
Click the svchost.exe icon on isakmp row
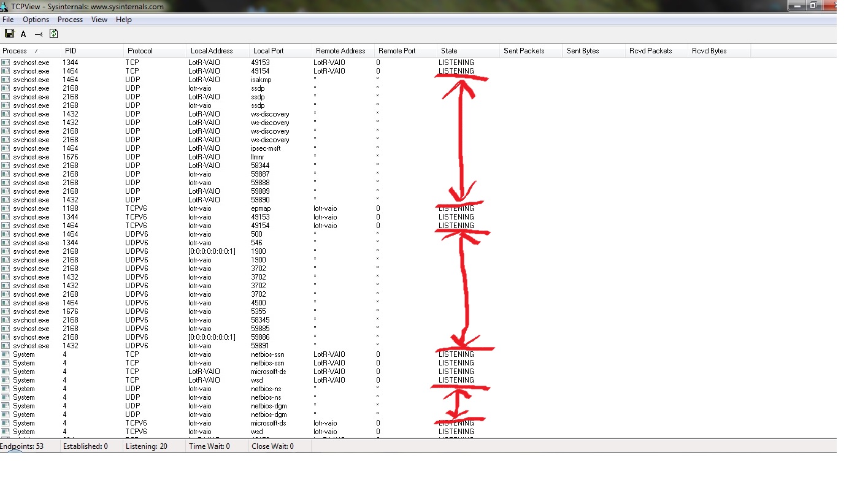pyautogui.click(x=6, y=80)
